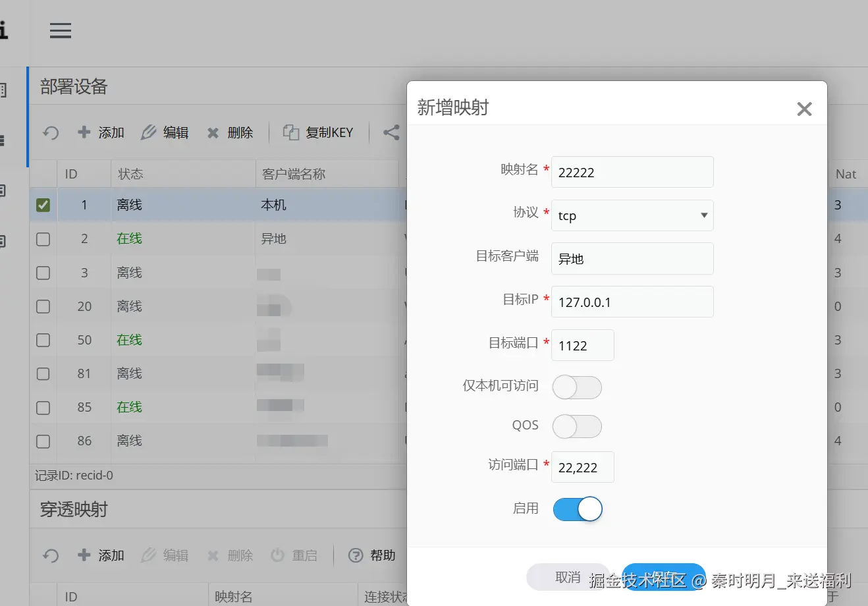Click the 映射名 input field

click(632, 172)
